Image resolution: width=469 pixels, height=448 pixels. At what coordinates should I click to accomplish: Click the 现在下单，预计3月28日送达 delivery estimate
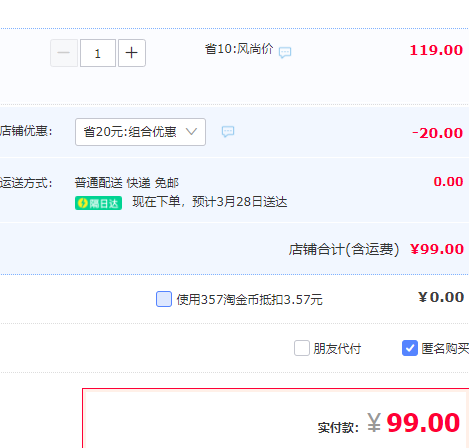pyautogui.click(x=210, y=202)
